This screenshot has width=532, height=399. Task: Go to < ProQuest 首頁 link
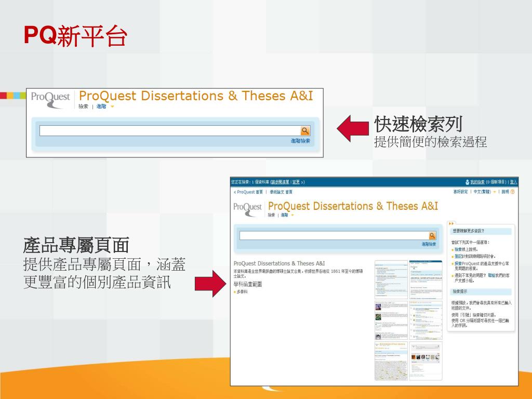[248, 192]
